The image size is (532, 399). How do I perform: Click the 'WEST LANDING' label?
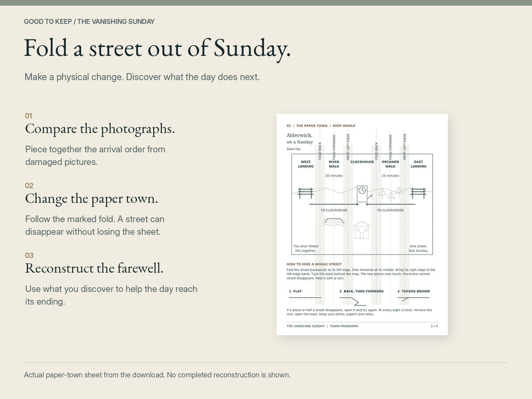click(305, 164)
